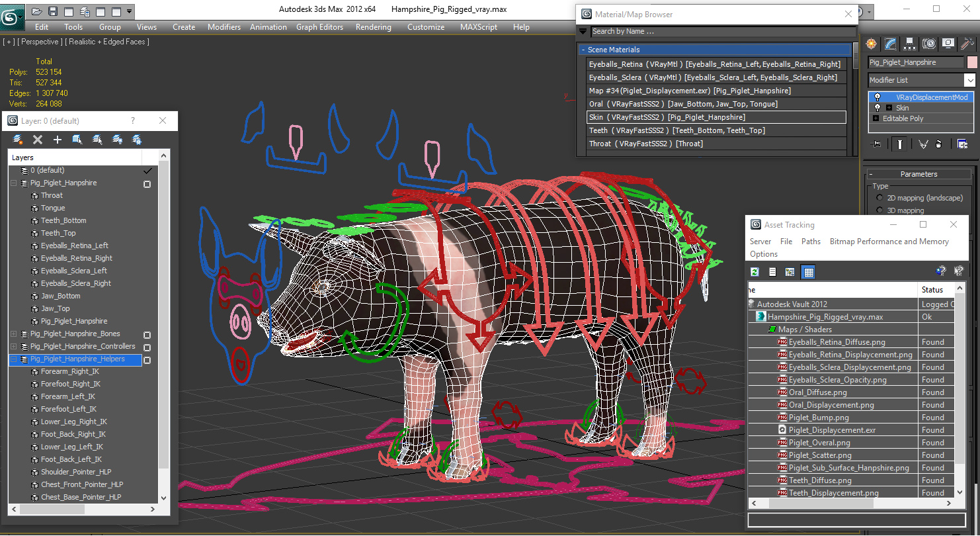
Task: Open the Hierarchy command panel tab
Action: point(910,44)
